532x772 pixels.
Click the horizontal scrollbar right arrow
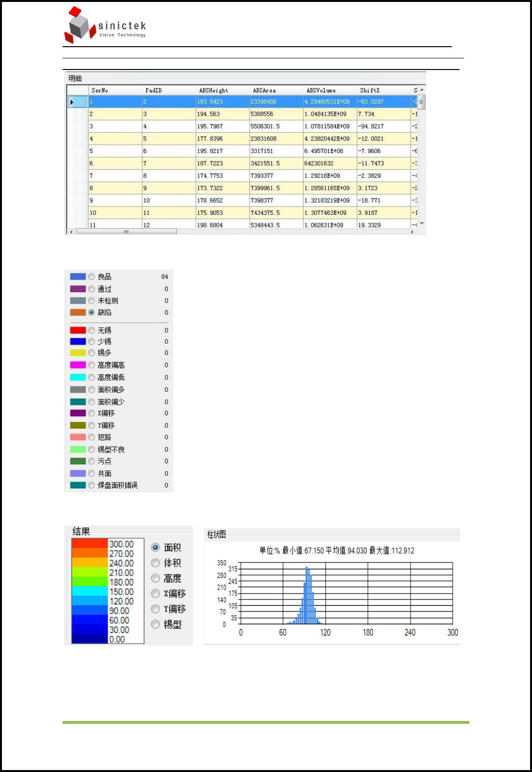tap(412, 232)
